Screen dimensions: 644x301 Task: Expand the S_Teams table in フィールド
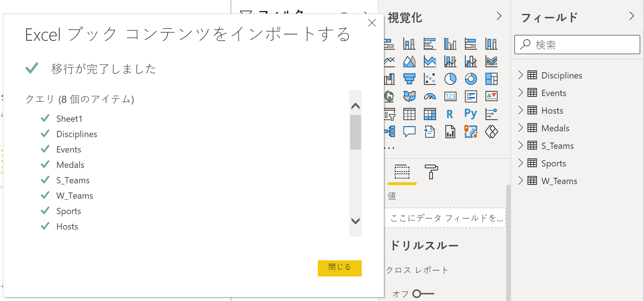click(x=520, y=146)
